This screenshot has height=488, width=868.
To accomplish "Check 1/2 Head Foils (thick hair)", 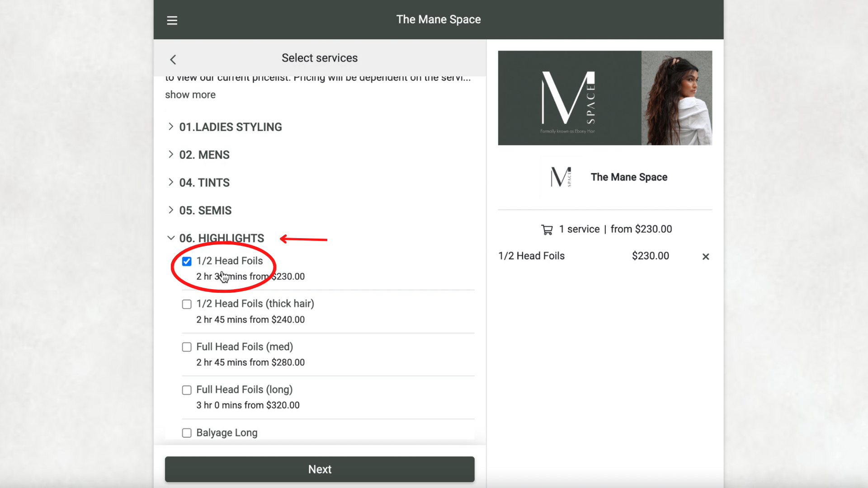I will [187, 304].
